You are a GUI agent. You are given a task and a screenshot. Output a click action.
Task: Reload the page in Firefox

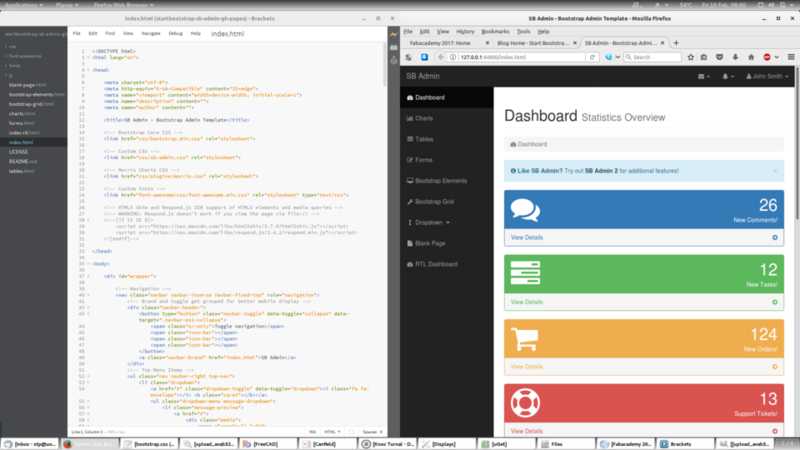[592, 57]
